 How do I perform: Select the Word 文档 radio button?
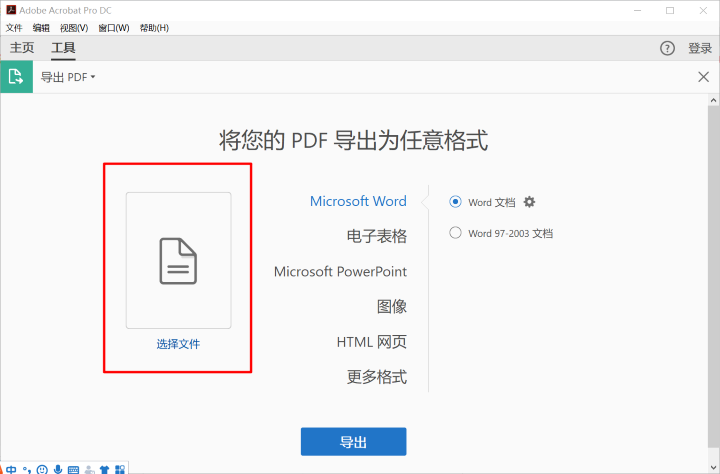coord(456,202)
